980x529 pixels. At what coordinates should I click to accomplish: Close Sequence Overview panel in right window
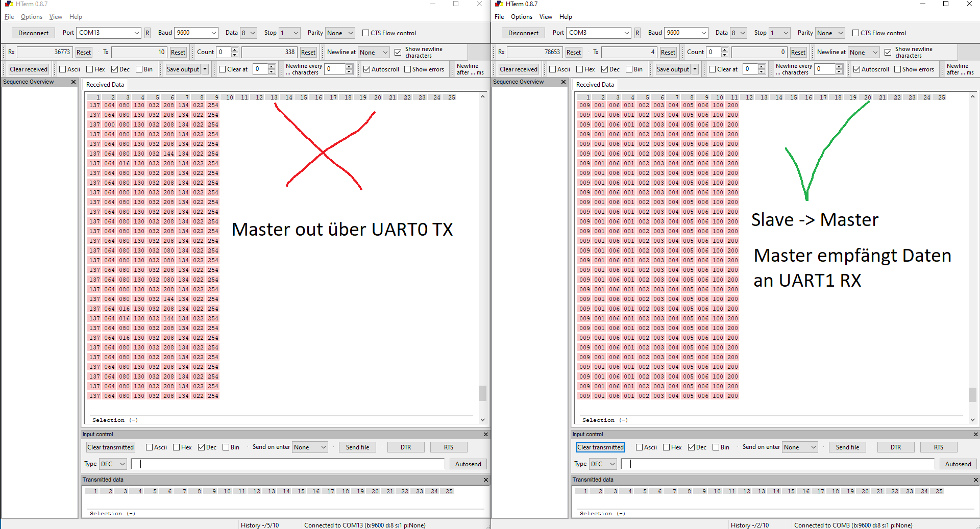(563, 82)
